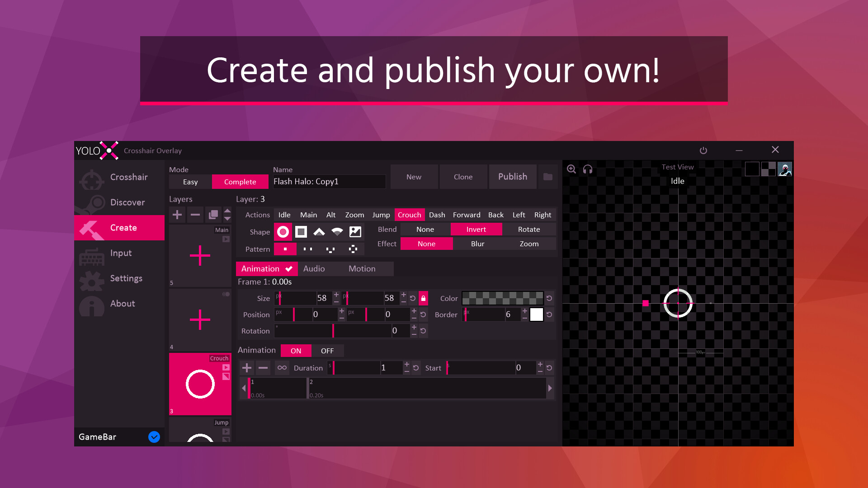Select the circle shape for the layer
This screenshot has width=868, height=488.
tap(283, 231)
